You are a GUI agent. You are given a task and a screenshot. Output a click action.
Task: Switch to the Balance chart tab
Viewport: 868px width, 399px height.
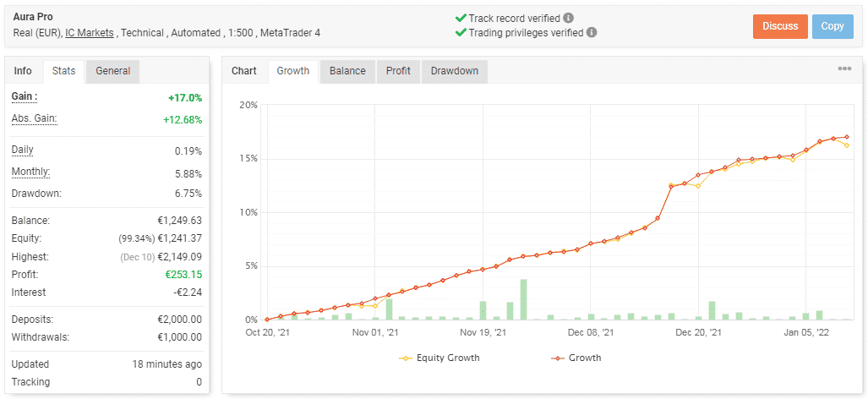347,71
